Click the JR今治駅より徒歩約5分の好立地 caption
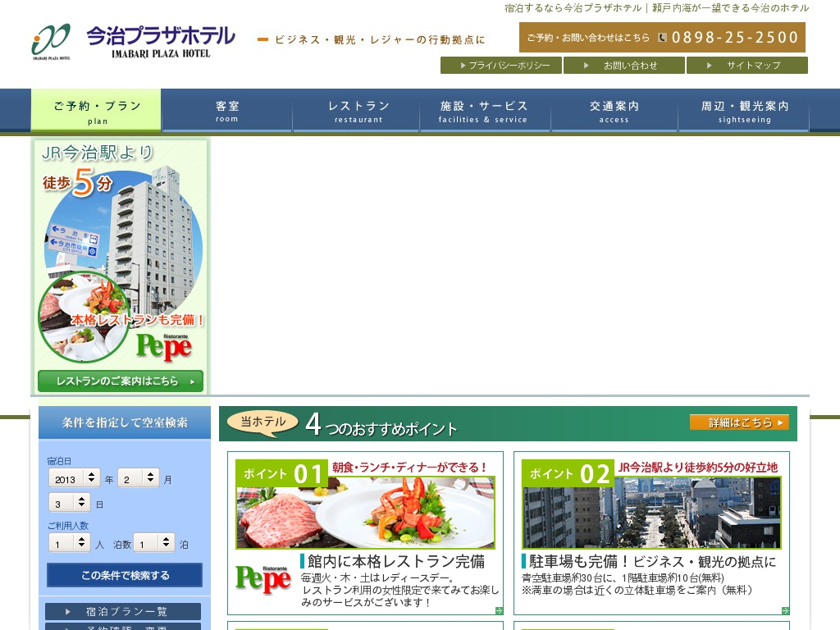 (x=698, y=468)
